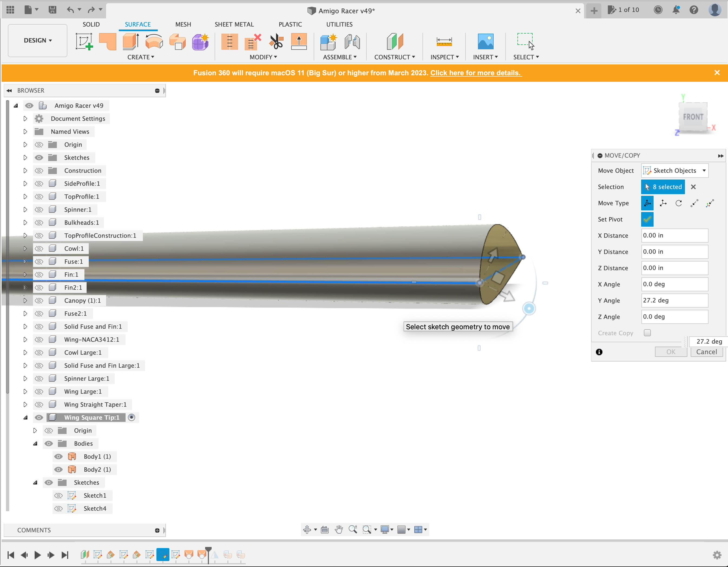Open the Sketch Objects dropdown

pos(674,170)
